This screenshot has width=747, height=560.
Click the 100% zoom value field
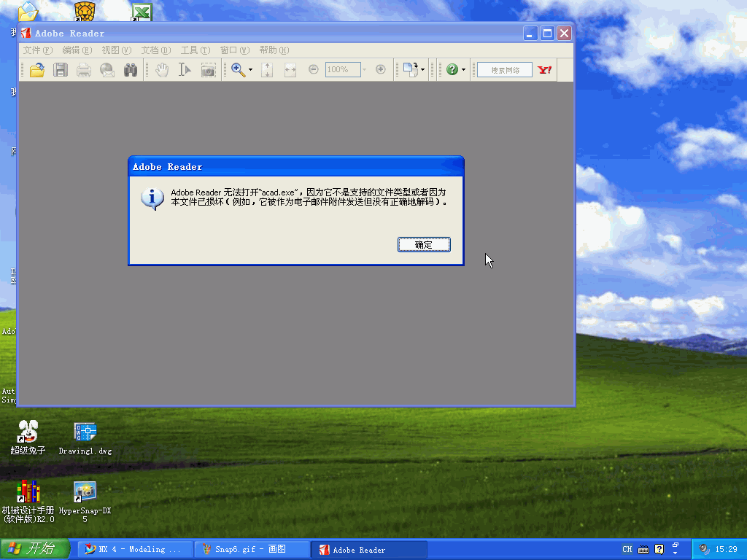tap(343, 69)
